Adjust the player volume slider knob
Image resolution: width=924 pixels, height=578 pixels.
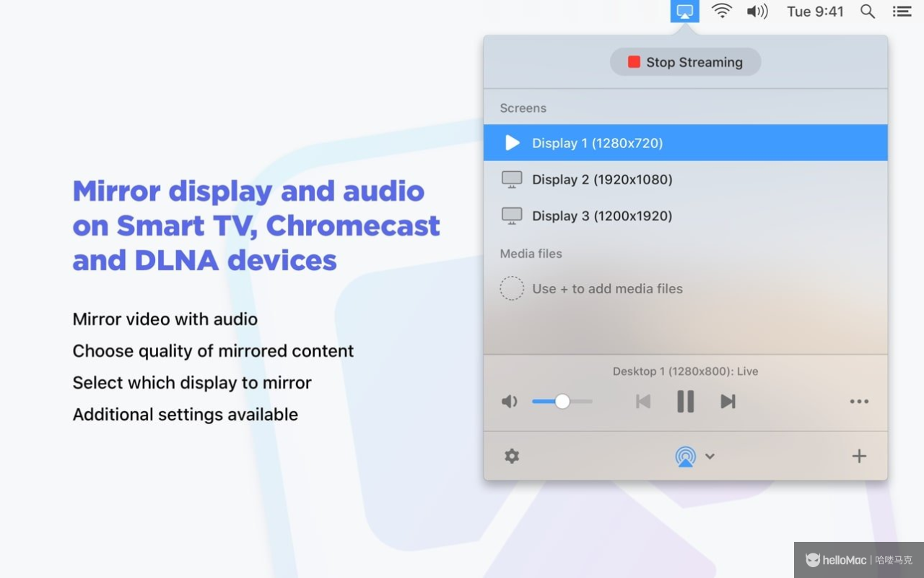point(562,402)
